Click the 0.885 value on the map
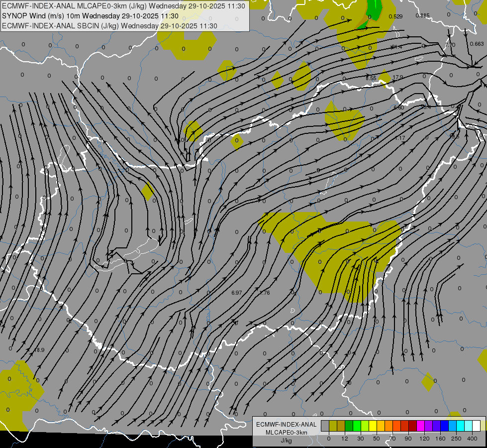 [x=423, y=15]
